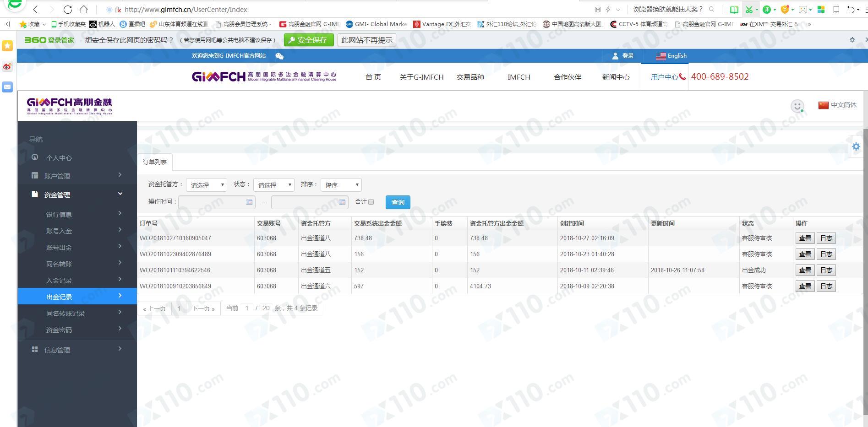Click the 360 password bar gear icon
The height and width of the screenshot is (427, 868).
tap(852, 40)
